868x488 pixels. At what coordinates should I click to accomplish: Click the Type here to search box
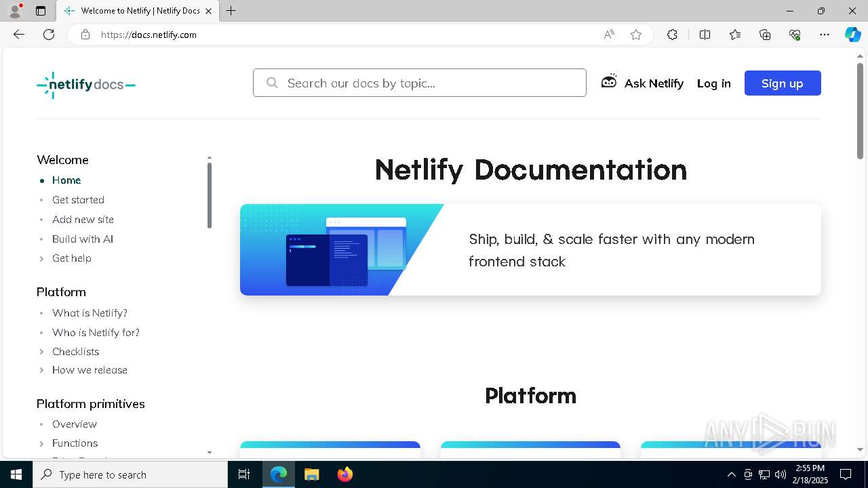click(130, 474)
